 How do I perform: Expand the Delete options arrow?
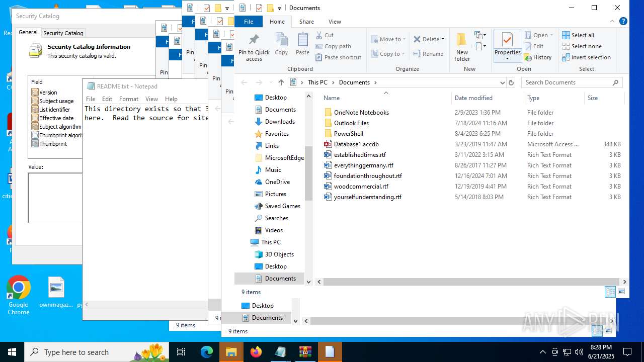click(443, 39)
